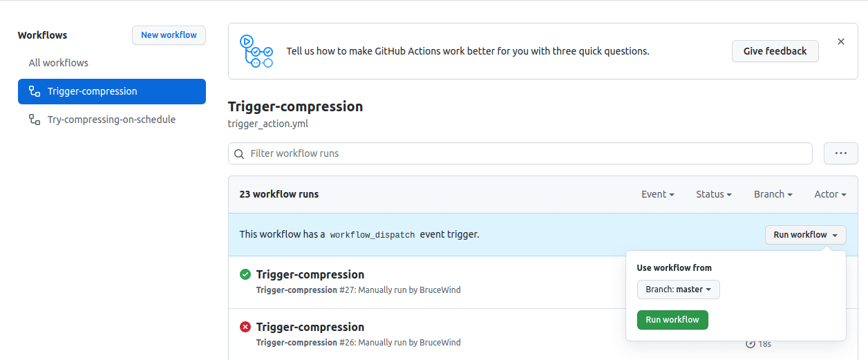Expand the Status filter dropdown
868x360 pixels.
(713, 194)
